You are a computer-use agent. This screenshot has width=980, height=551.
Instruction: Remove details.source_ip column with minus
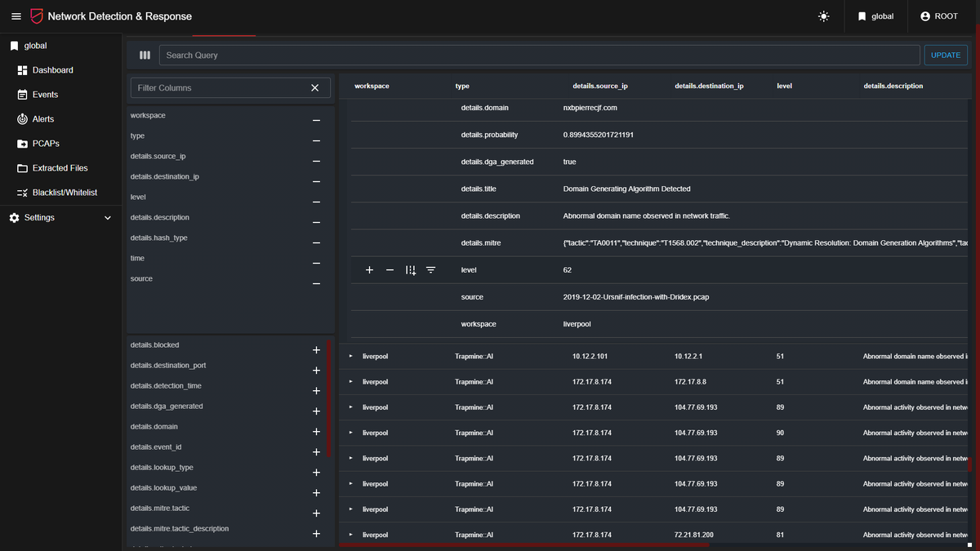click(316, 161)
